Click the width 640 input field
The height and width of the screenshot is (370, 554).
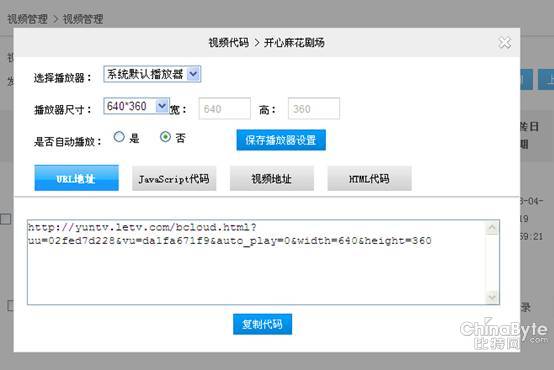point(225,108)
